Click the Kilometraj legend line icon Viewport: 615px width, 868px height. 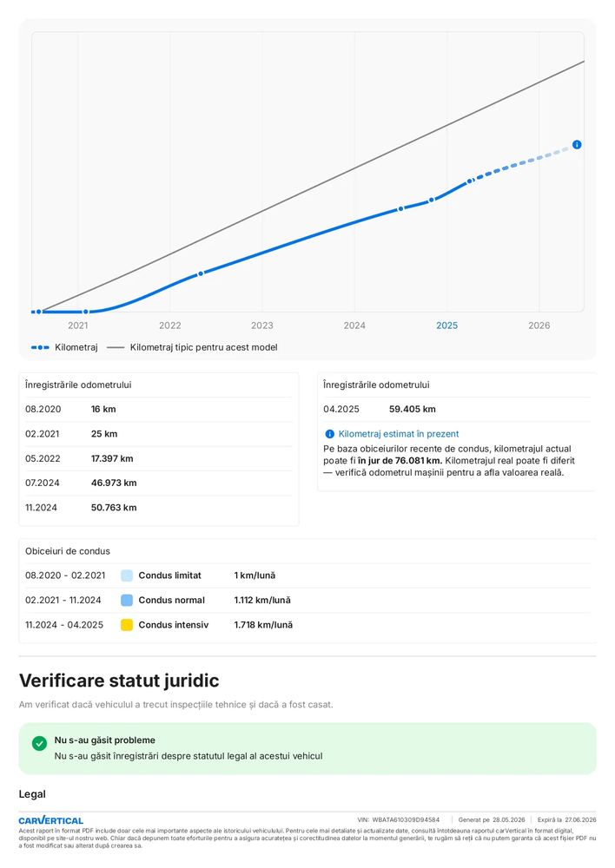(40, 347)
